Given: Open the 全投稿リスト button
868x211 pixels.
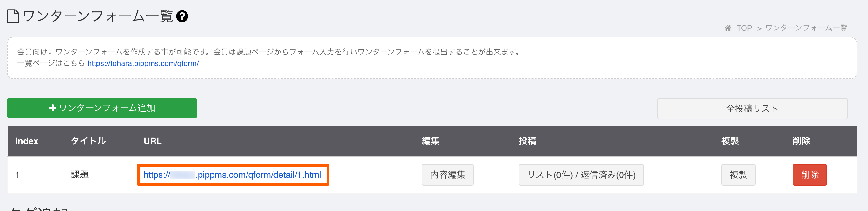Looking at the screenshot, I should [x=752, y=108].
